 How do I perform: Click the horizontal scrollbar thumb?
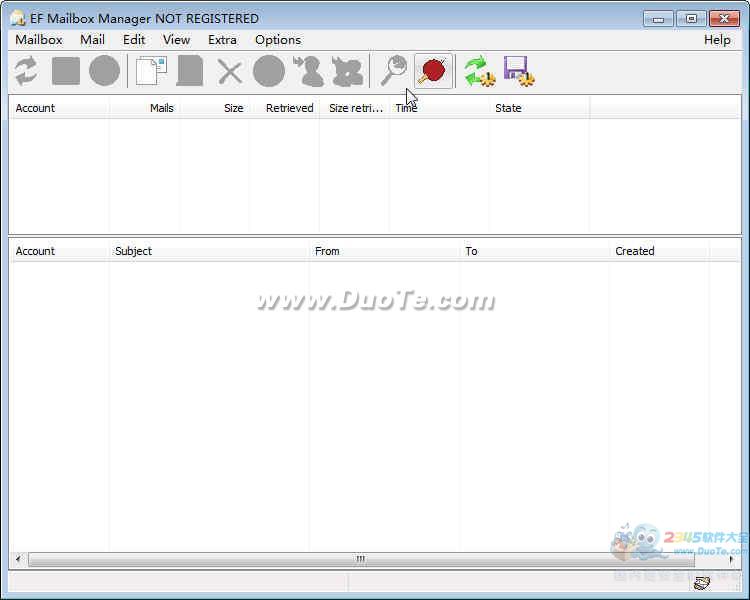pos(361,559)
